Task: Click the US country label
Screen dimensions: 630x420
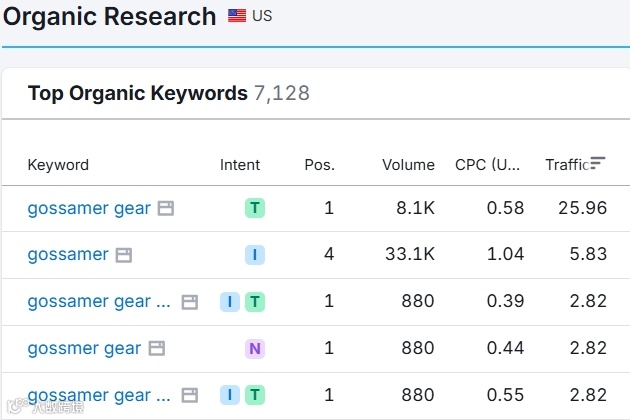Action: [x=262, y=16]
